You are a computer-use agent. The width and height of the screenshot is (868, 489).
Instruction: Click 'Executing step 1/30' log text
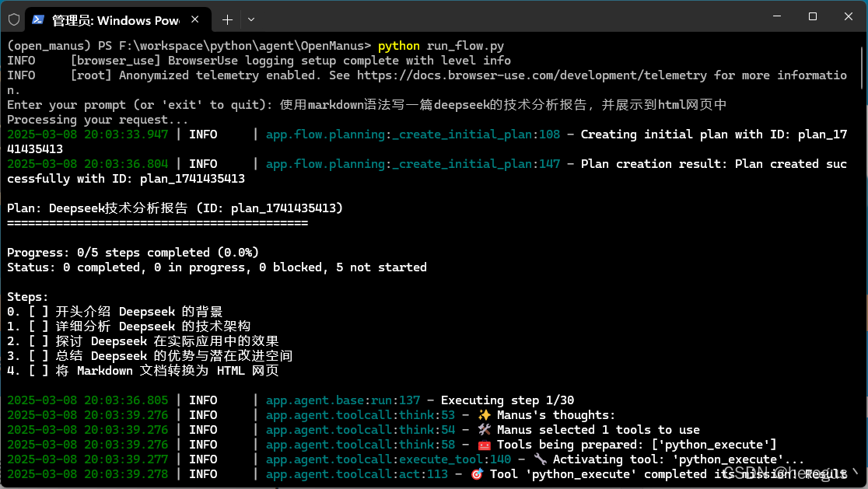click(507, 400)
